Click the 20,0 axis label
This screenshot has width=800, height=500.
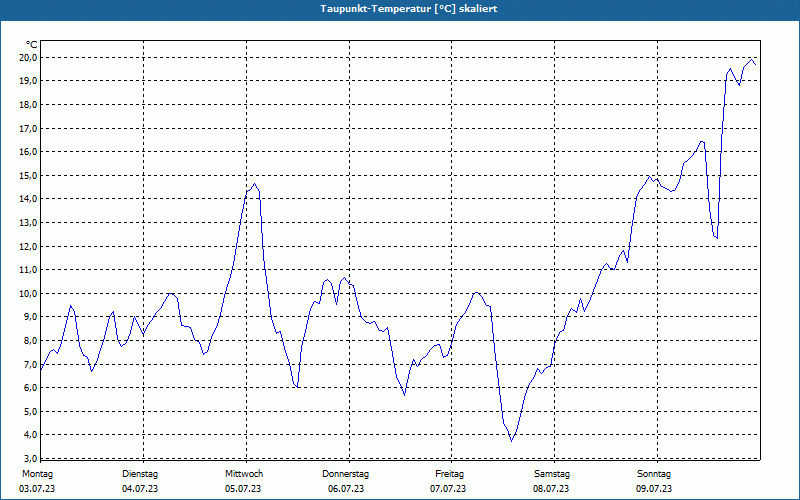tap(28, 58)
